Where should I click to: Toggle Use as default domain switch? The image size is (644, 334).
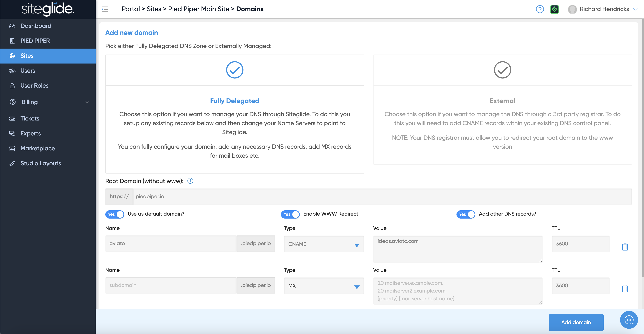point(115,214)
